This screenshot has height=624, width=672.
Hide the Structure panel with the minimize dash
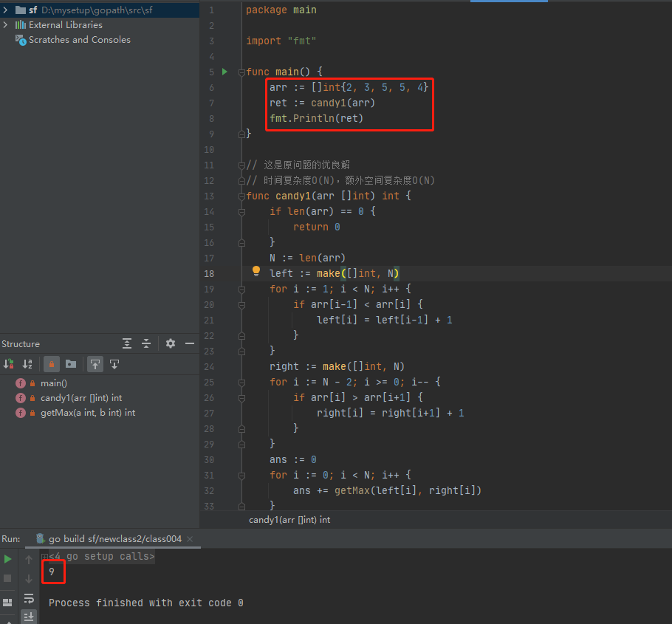coord(190,343)
